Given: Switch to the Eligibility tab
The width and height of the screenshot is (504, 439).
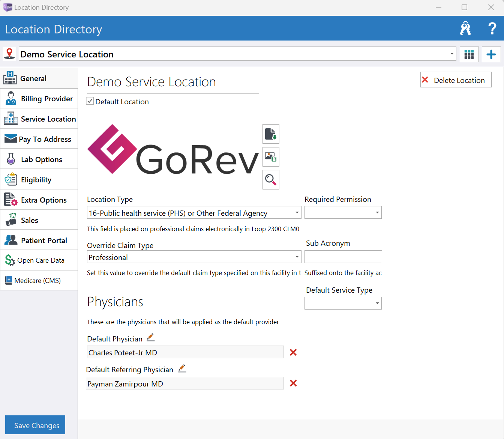Looking at the screenshot, I should click(x=39, y=179).
